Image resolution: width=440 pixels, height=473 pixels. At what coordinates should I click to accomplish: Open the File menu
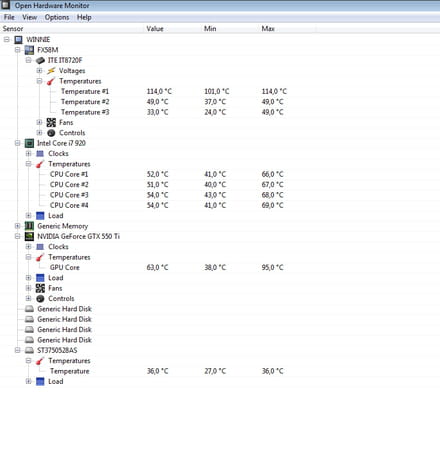[x=9, y=17]
